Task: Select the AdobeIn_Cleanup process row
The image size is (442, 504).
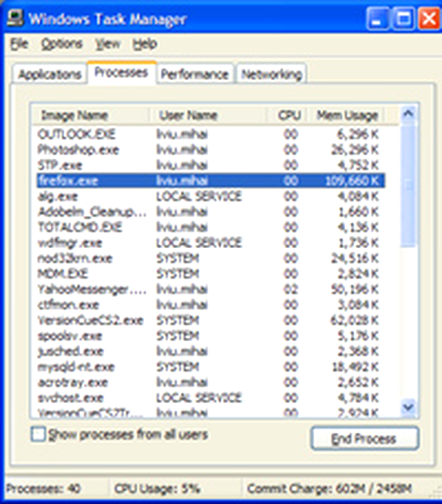Action: pyautogui.click(x=210, y=212)
